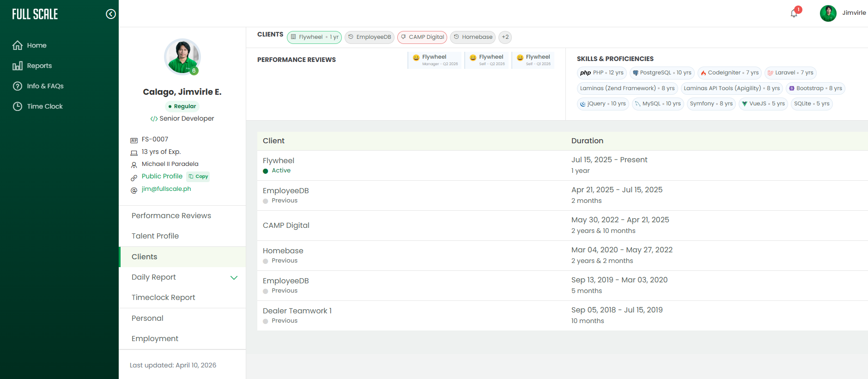This screenshot has width=868, height=379.
Task: Select the Flywheel 1 yr client chip
Action: coord(314,37)
